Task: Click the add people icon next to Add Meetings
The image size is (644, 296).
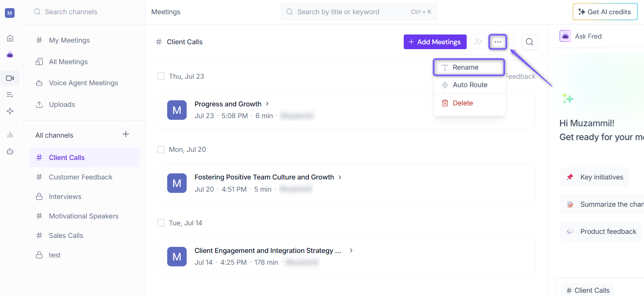Action: click(478, 42)
